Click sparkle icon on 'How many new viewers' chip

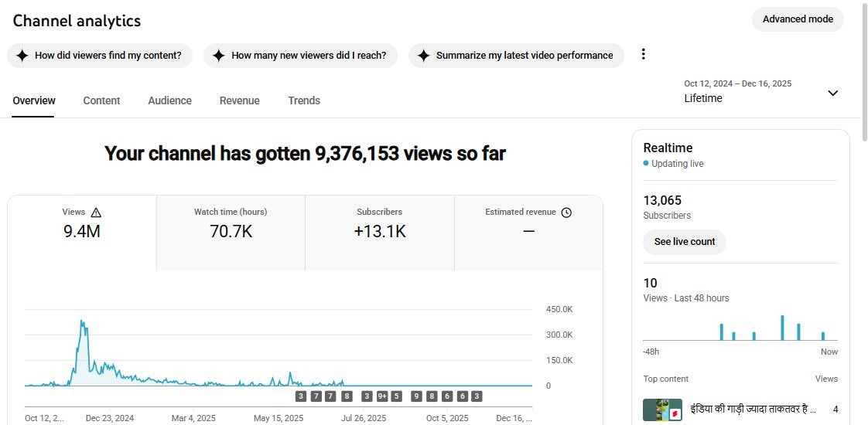pos(219,56)
